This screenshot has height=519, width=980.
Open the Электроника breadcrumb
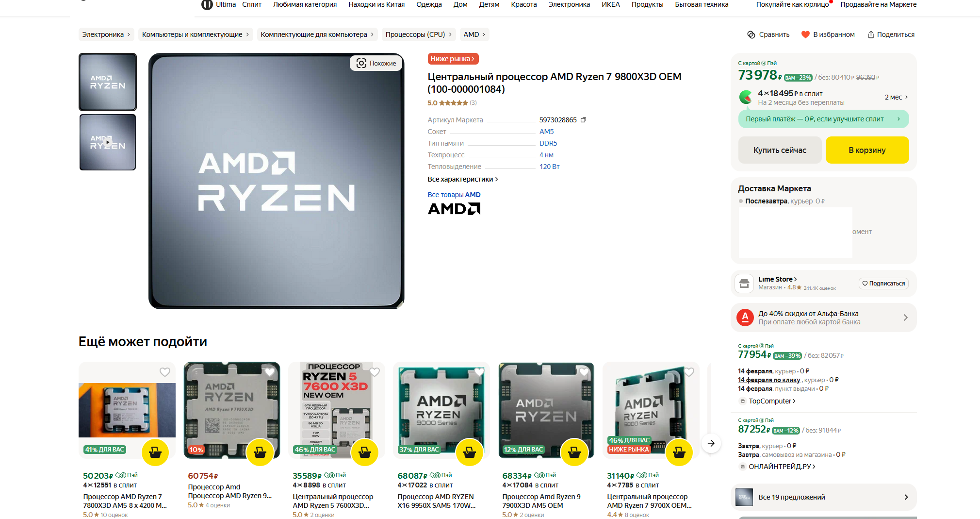(x=106, y=34)
